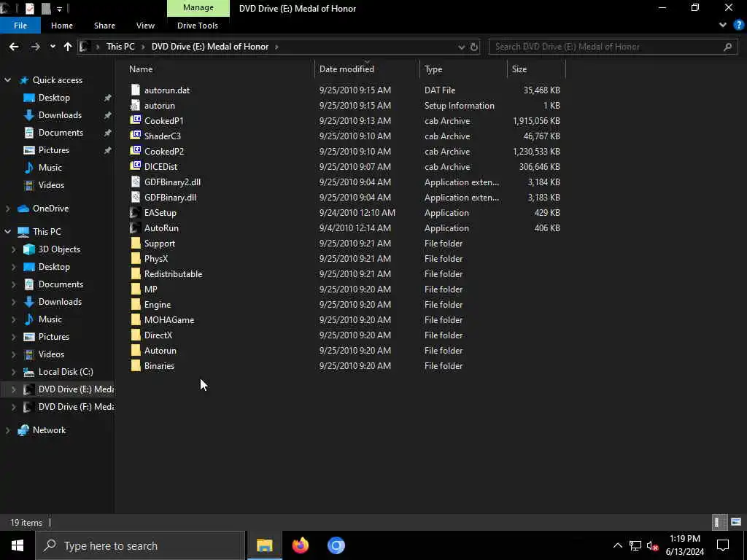Select the Engine folder name
Viewport: 747px width, 560px height.
(x=158, y=305)
